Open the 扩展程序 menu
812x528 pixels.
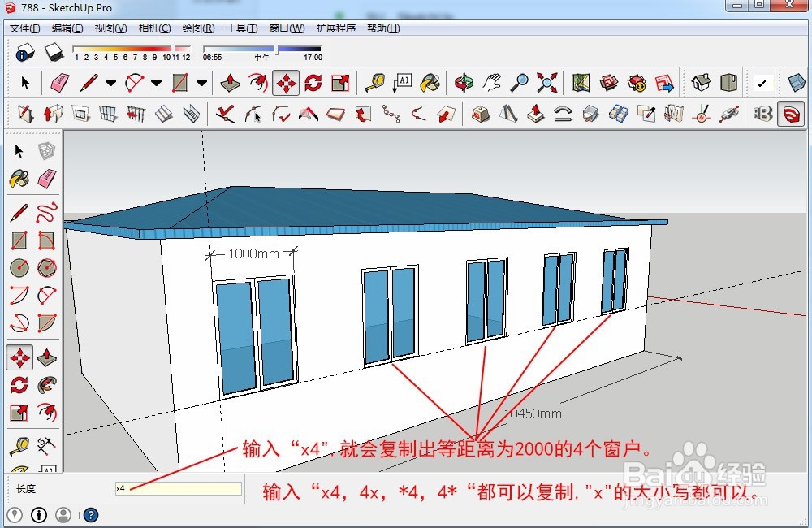(x=335, y=28)
